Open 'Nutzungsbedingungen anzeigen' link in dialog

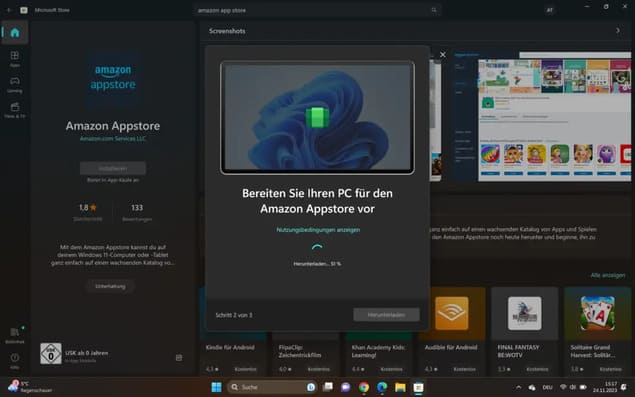pyautogui.click(x=318, y=230)
